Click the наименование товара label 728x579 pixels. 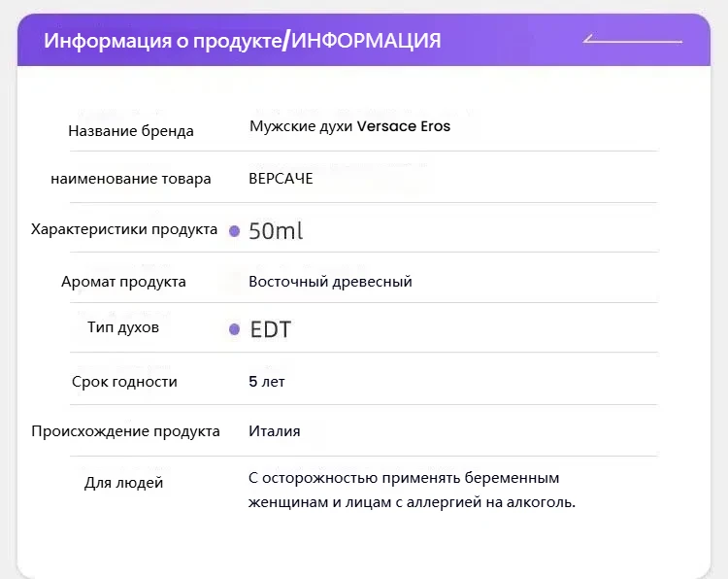pyautogui.click(x=131, y=179)
